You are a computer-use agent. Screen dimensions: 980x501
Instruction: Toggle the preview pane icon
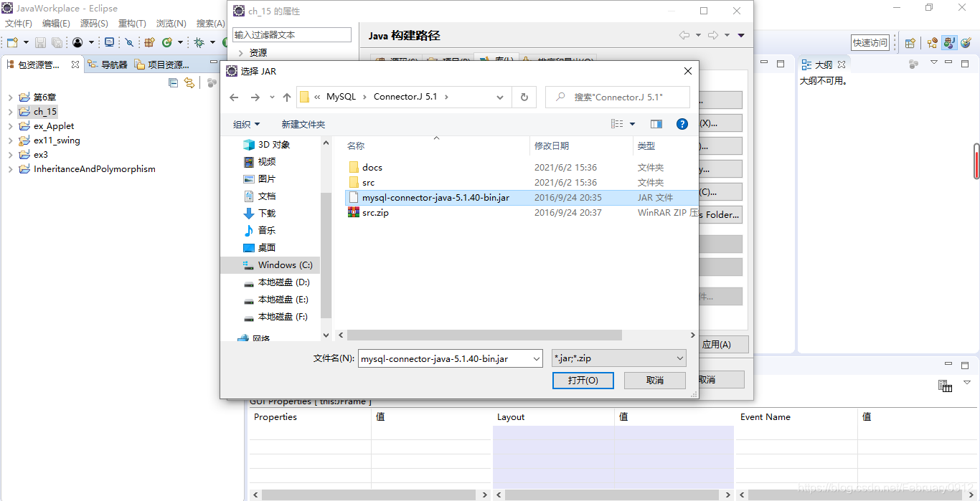656,124
